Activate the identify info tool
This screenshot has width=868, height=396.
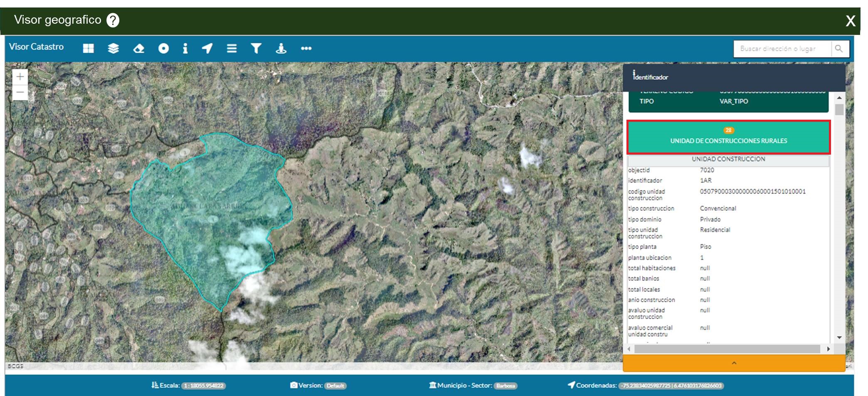[185, 49]
